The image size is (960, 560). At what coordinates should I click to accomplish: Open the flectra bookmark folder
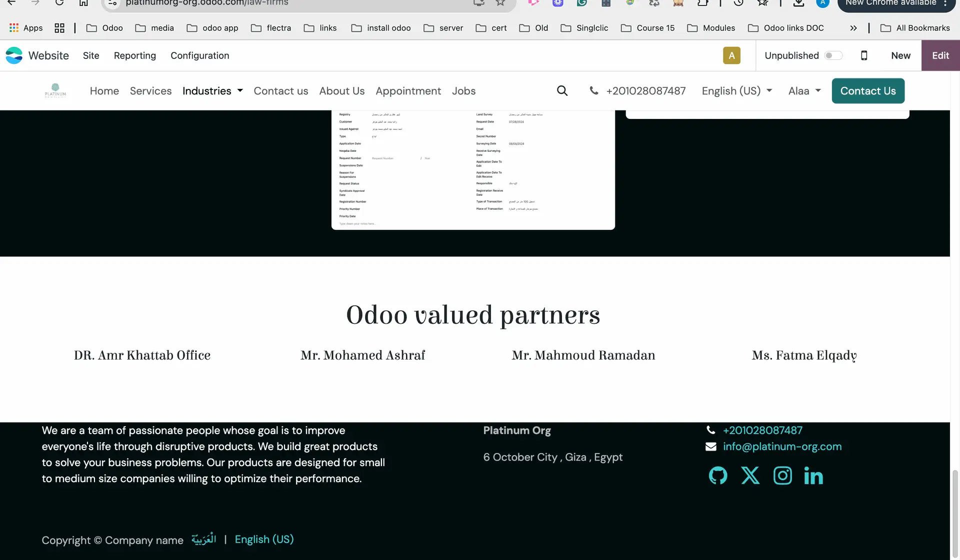(x=271, y=28)
